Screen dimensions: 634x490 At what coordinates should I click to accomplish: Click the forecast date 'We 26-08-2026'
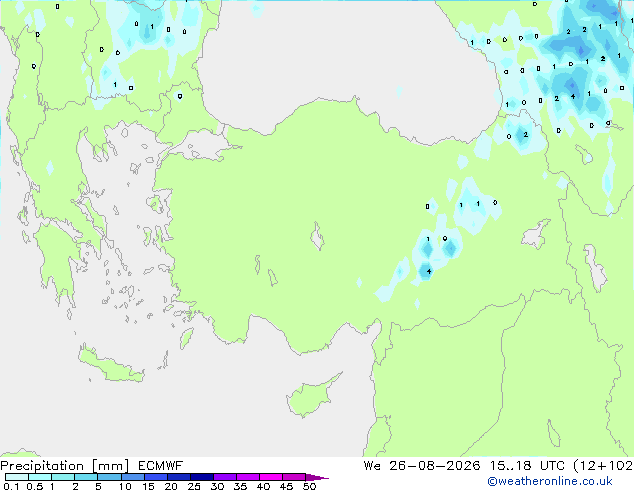click(x=422, y=466)
